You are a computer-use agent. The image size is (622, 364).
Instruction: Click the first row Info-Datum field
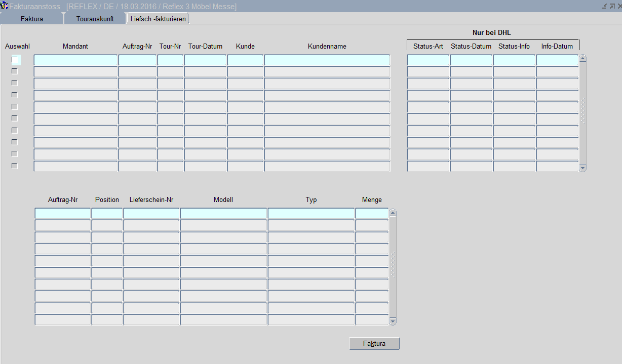pos(557,60)
